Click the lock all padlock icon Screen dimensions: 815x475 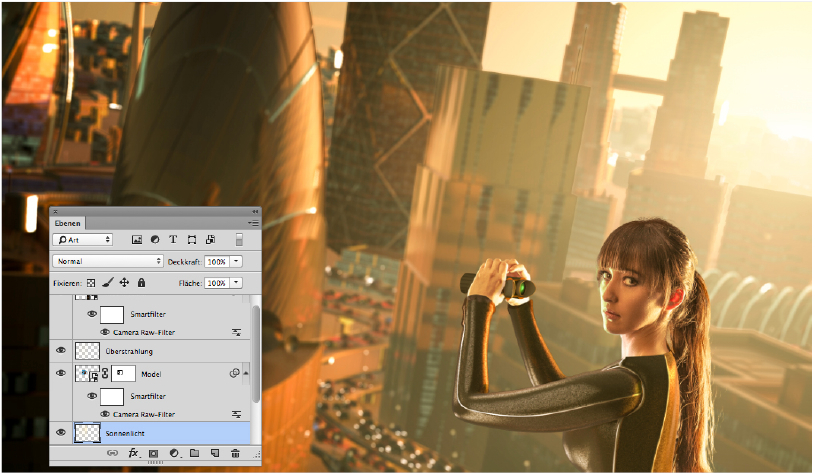141,284
